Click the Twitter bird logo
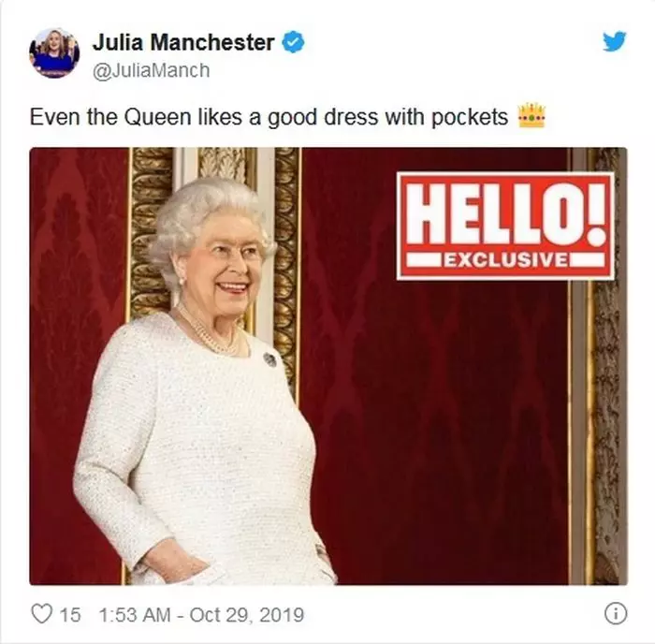655x644 pixels. click(614, 41)
